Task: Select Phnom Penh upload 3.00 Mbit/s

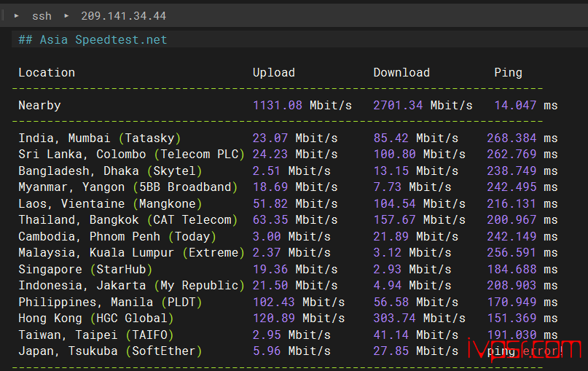Action: [291, 237]
